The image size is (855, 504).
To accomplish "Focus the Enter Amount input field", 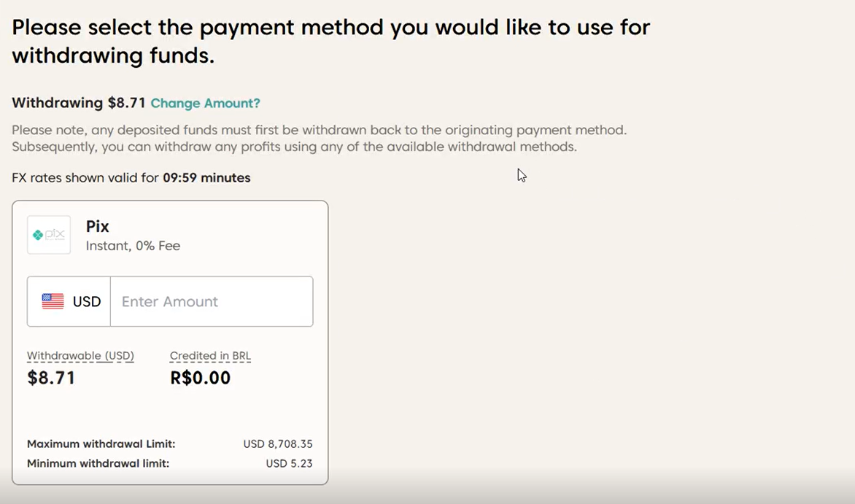I will point(211,301).
